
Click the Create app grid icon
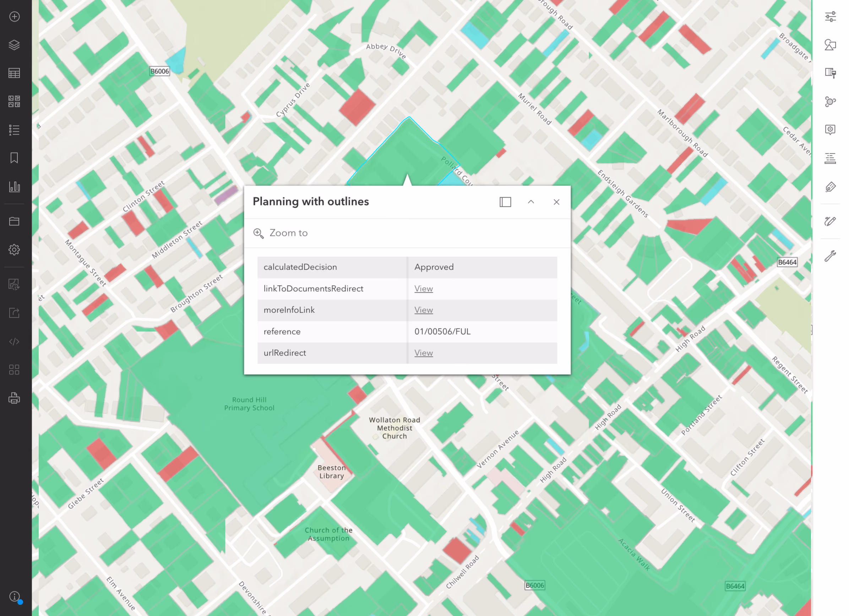(x=14, y=369)
